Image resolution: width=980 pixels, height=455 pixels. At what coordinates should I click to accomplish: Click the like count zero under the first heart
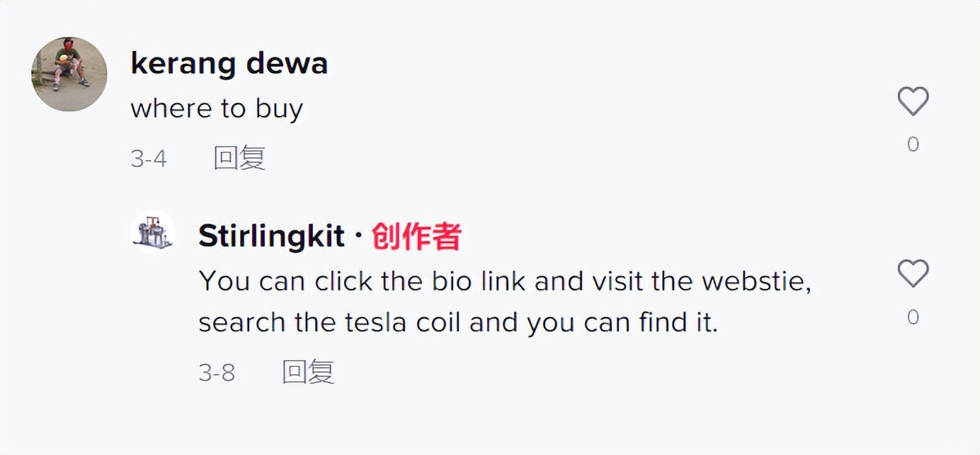tap(913, 144)
